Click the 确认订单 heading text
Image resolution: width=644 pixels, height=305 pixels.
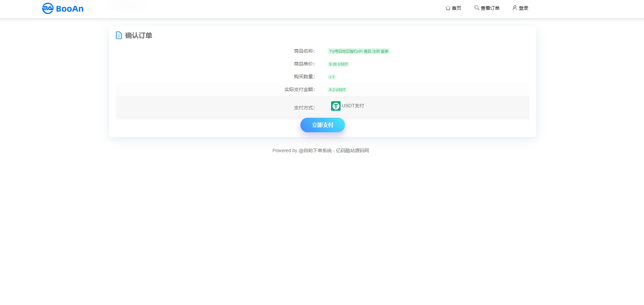[139, 35]
